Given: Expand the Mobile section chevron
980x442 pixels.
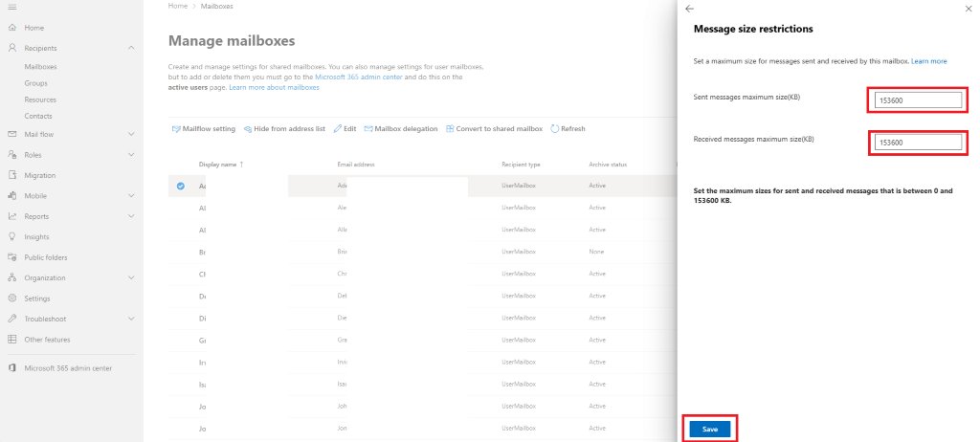Looking at the screenshot, I should tap(131, 196).
